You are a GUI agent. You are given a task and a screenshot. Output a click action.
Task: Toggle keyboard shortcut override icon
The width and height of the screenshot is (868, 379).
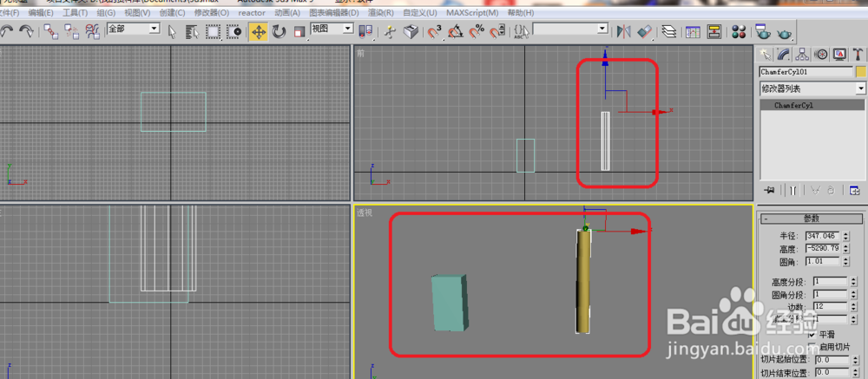pos(411,32)
